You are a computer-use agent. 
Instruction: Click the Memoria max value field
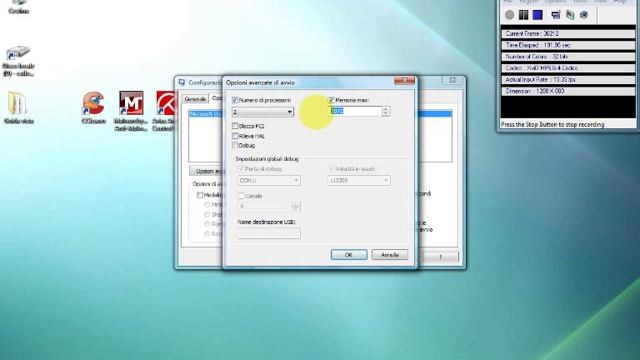tap(355, 111)
